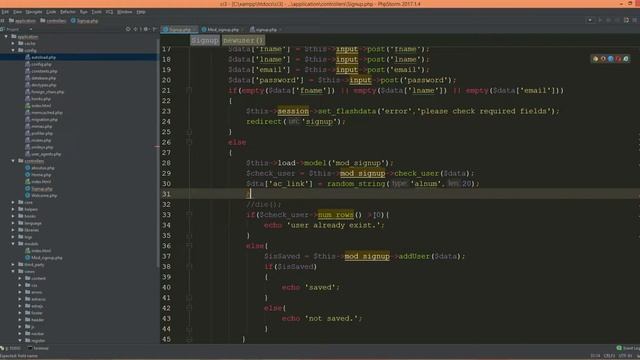The height and width of the screenshot is (360, 640).
Task: Click the fold marker on line 42
Action: (189, 308)
